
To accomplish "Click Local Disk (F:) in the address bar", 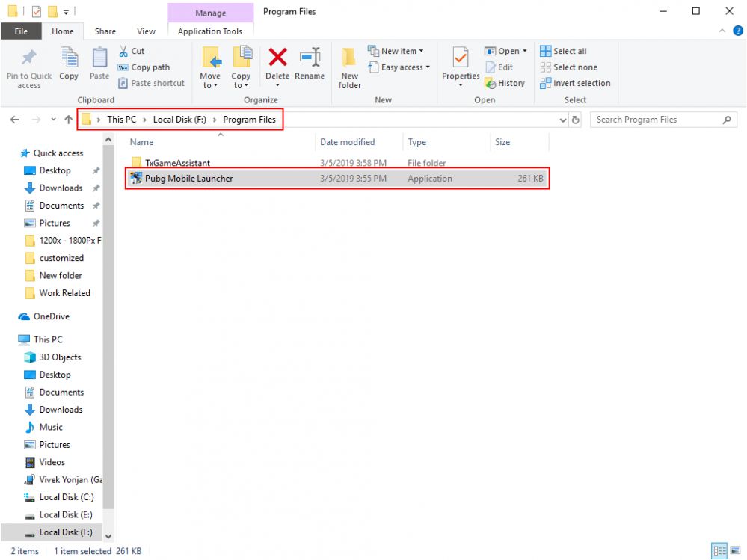I will click(179, 120).
